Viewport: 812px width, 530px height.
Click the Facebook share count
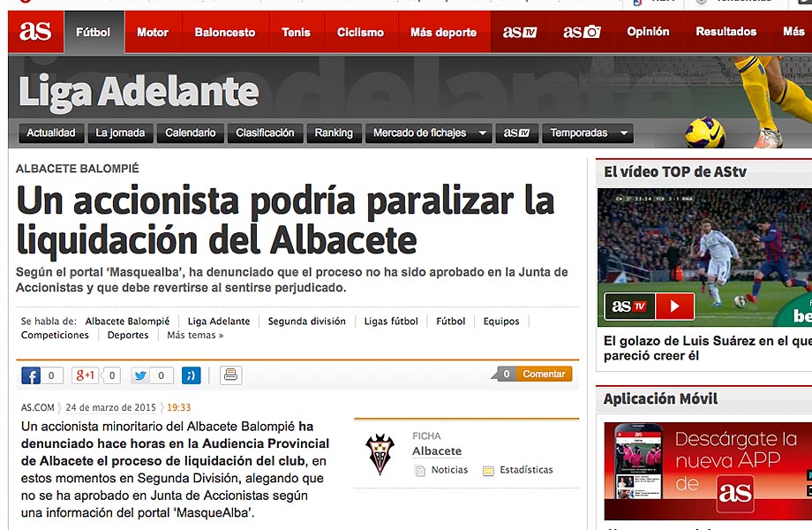(51, 375)
